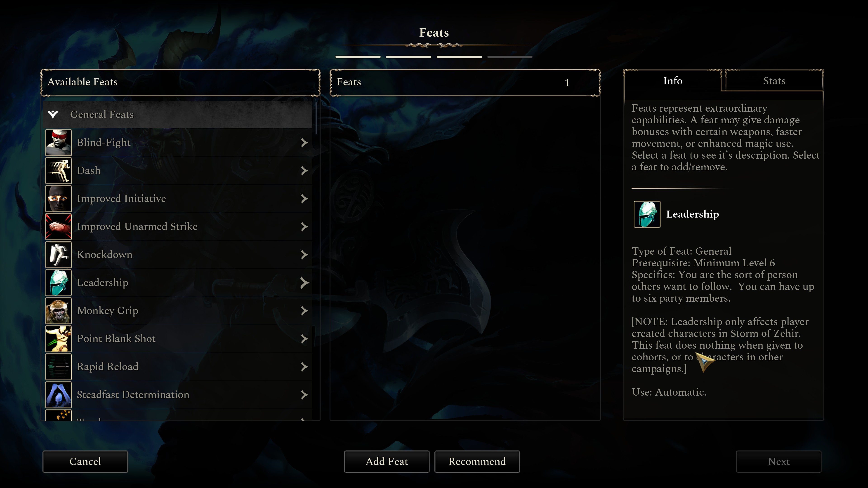Switch to the Stats tab

coord(774,81)
